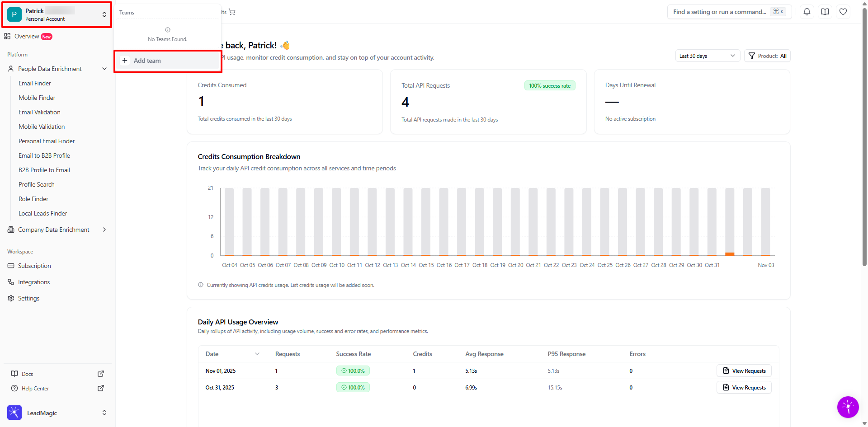This screenshot has width=868, height=427.
Task: Open the Product: All filter
Action: tap(767, 56)
